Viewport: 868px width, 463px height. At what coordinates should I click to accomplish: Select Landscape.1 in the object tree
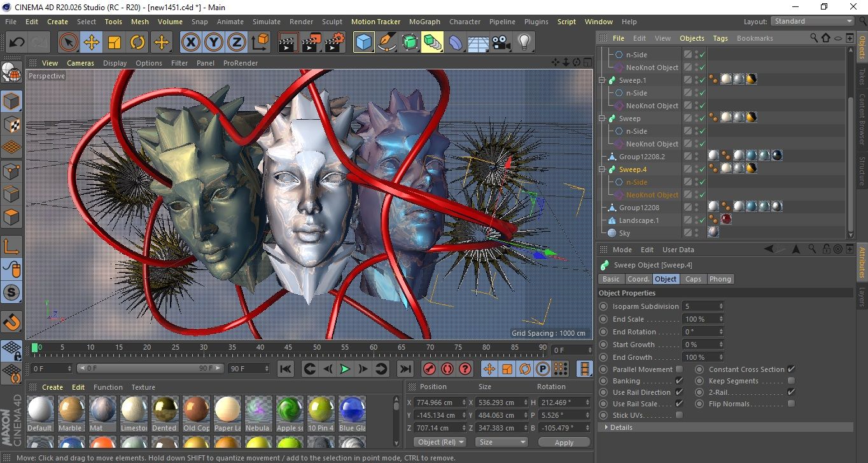click(x=639, y=220)
